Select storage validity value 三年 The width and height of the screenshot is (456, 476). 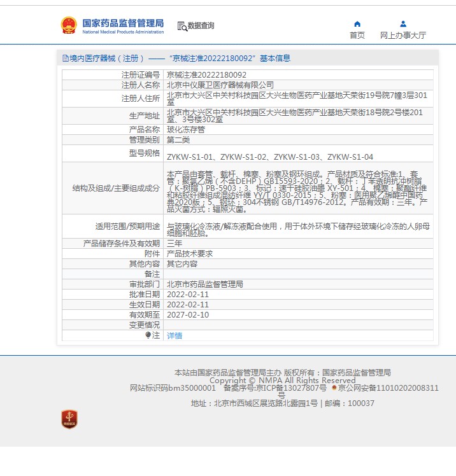tap(175, 244)
